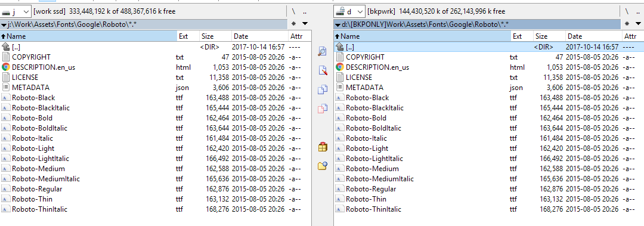Select Roboto-Light in left panel
The image size is (644, 226).
[x=33, y=148]
